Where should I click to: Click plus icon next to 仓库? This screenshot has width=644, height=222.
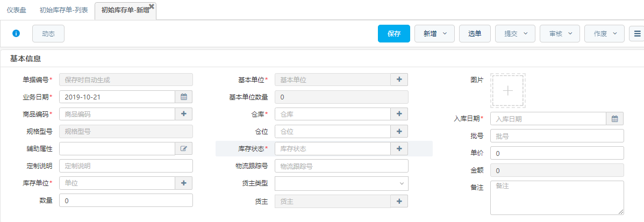(399, 114)
